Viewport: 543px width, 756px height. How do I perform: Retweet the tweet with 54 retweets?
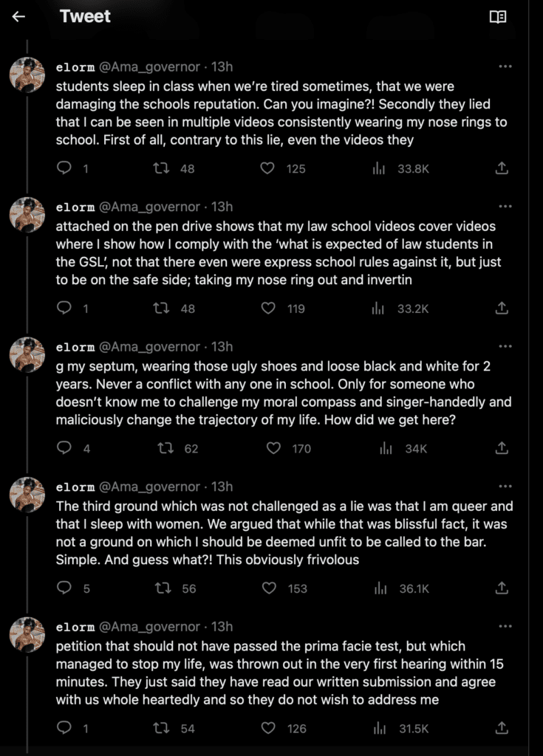tap(160, 729)
